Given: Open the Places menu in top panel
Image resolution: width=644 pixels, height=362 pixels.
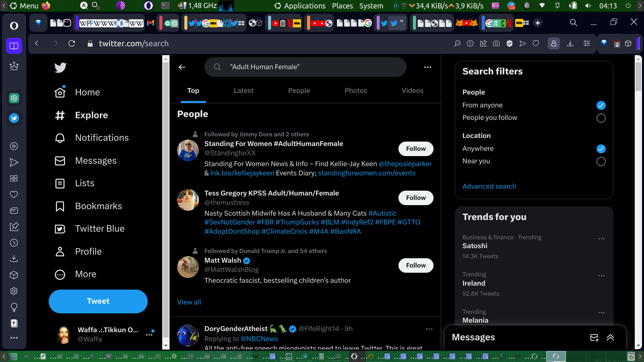Looking at the screenshot, I should click(x=343, y=6).
